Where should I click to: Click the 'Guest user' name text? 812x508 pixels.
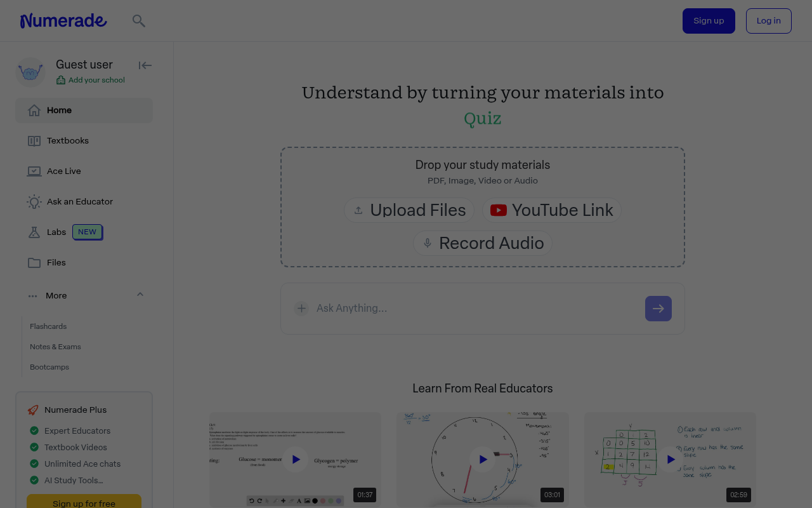(x=84, y=65)
